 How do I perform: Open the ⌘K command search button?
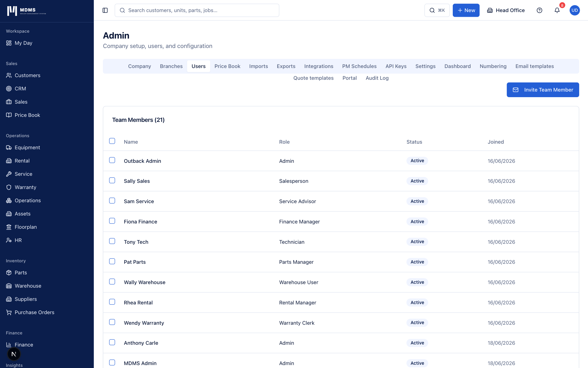437,10
